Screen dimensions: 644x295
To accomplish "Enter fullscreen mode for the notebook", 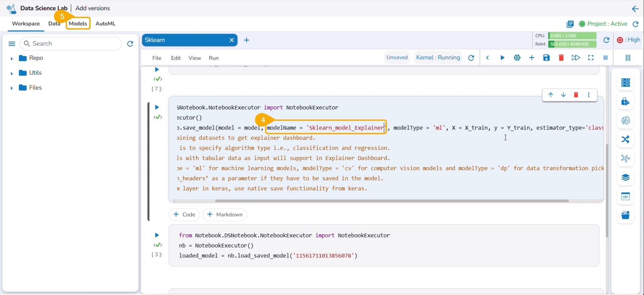I will click(591, 58).
